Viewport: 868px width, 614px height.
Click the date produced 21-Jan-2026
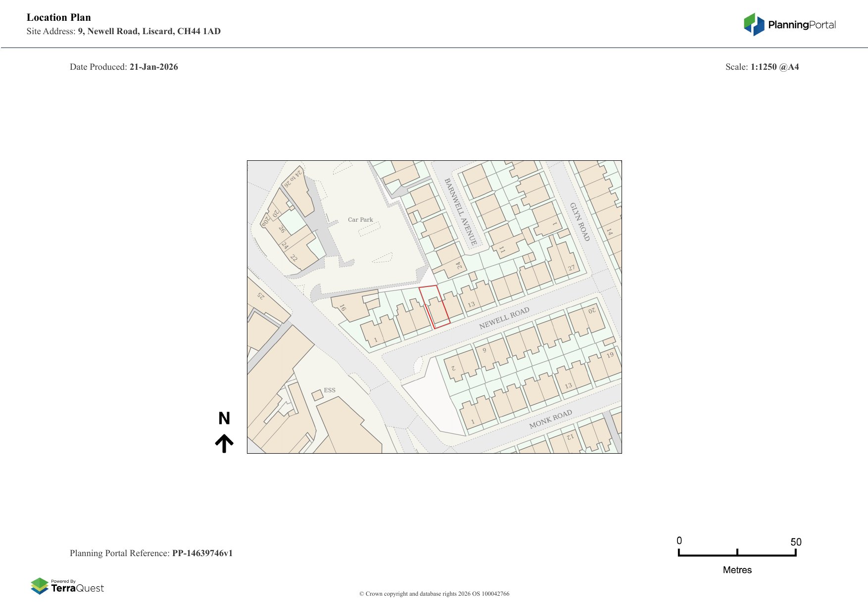pos(153,67)
